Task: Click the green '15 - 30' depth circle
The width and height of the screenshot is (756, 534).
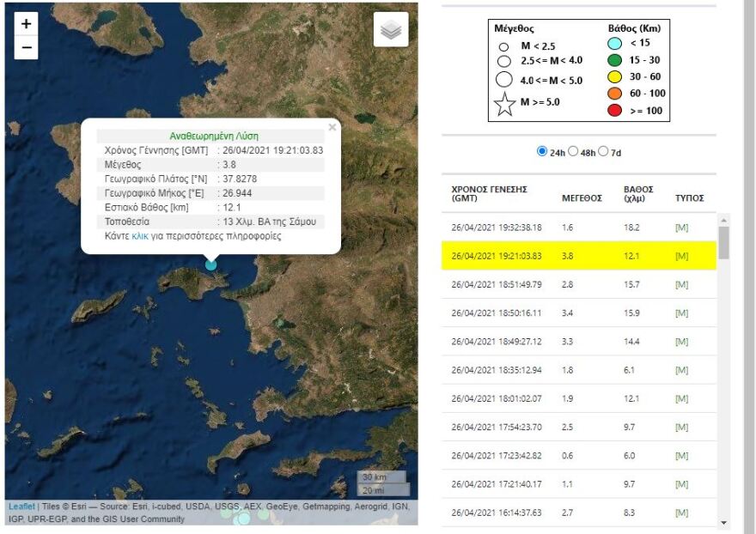Action: pyautogui.click(x=614, y=60)
